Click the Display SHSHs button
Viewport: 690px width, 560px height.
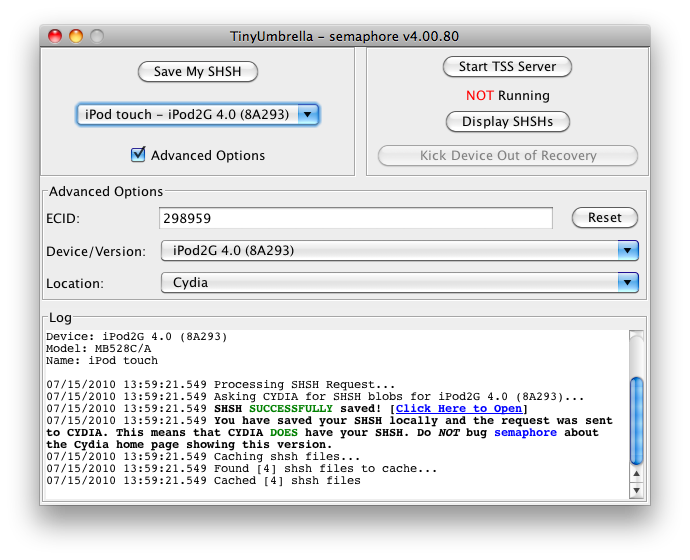[507, 122]
